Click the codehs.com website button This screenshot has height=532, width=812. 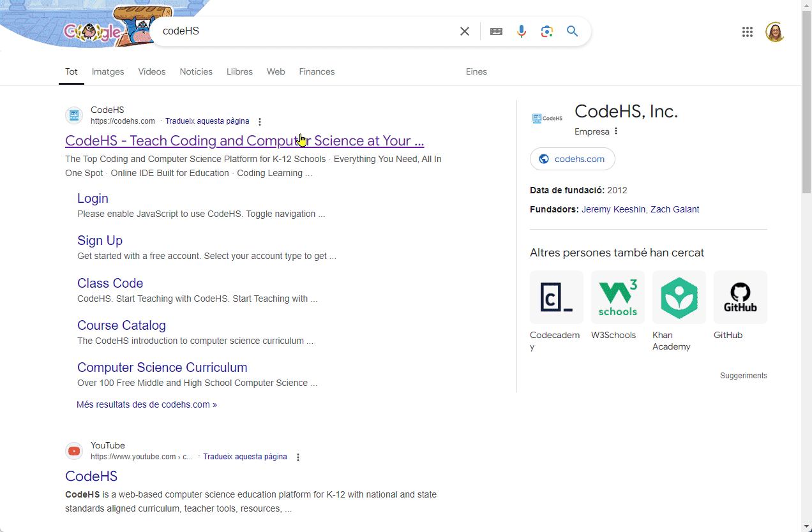[572, 159]
